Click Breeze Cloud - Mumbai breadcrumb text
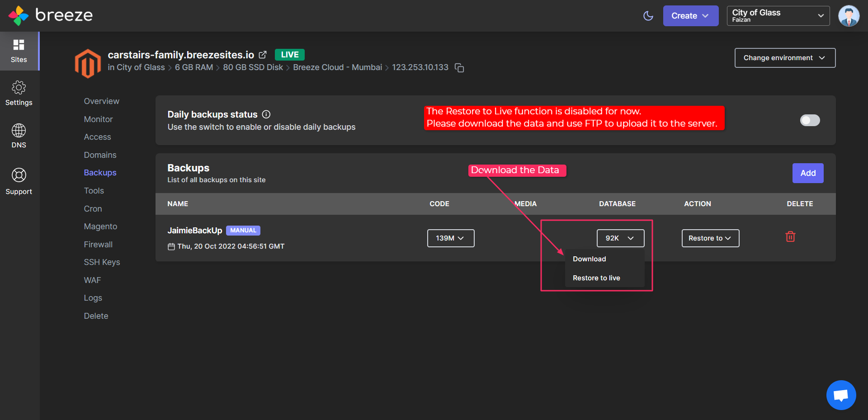Viewport: 868px width, 420px height. tap(337, 67)
